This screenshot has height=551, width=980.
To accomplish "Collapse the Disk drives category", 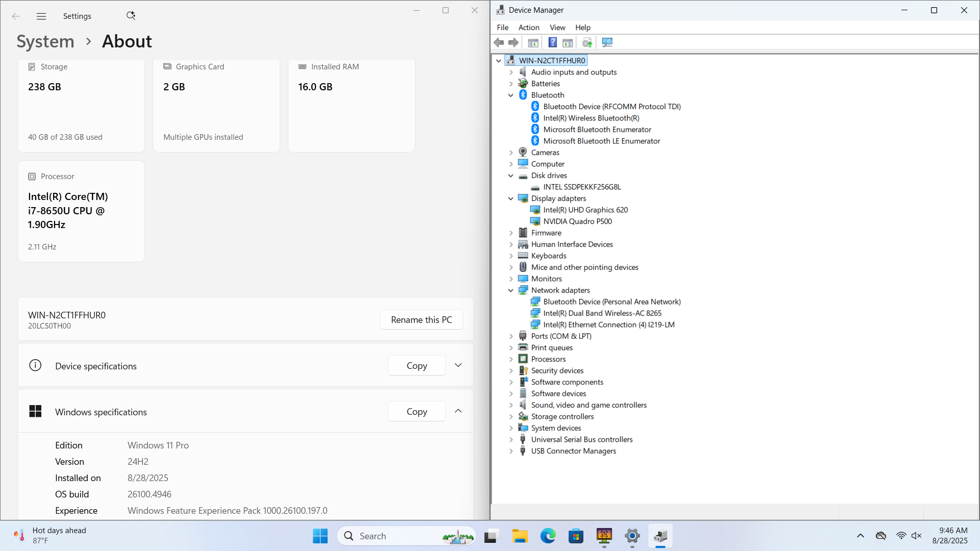I will tap(511, 176).
